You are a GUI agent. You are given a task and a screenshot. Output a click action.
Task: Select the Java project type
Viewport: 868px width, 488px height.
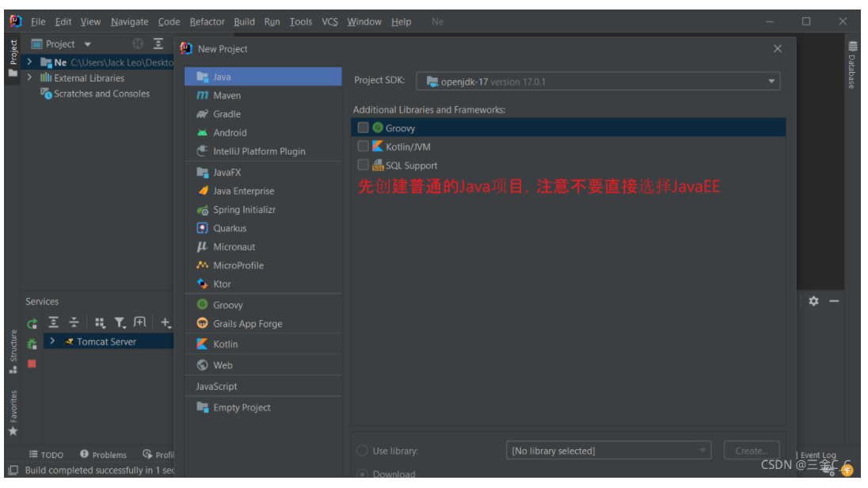pyautogui.click(x=263, y=76)
